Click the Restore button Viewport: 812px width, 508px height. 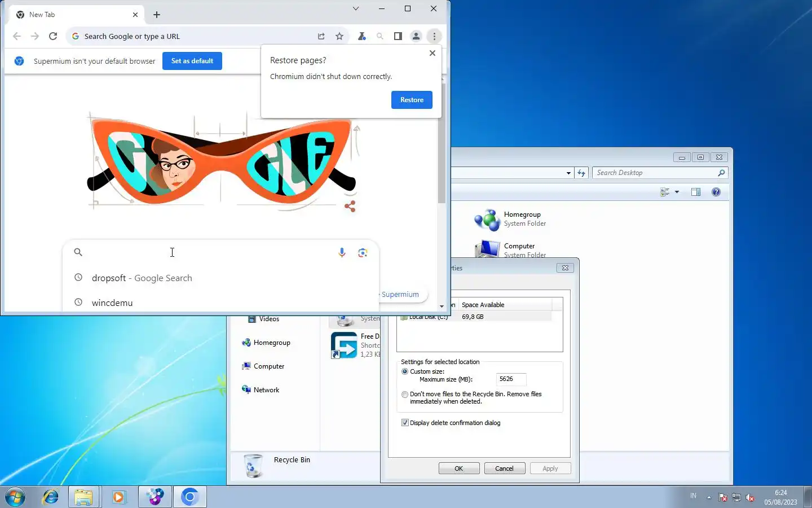click(x=412, y=100)
